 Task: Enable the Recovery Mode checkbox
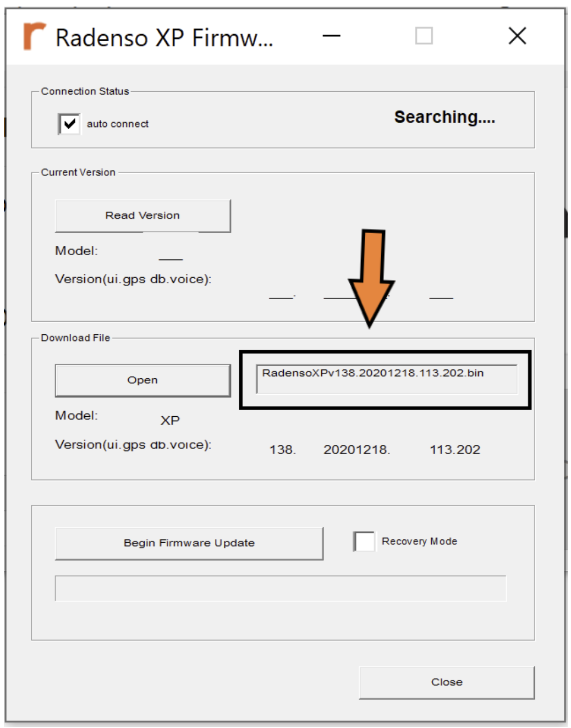coord(364,542)
